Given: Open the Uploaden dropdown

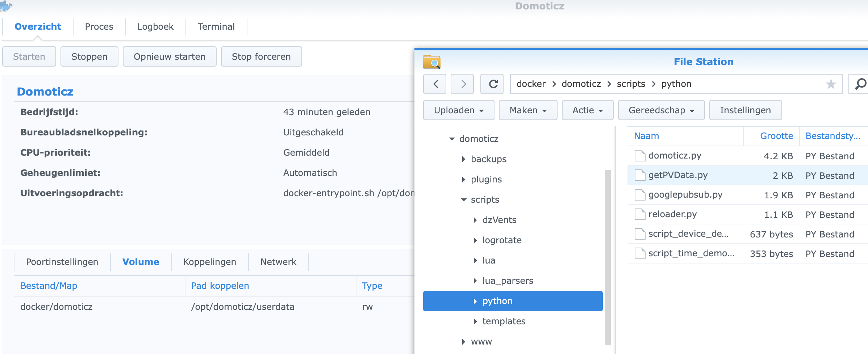Looking at the screenshot, I should pos(459,110).
